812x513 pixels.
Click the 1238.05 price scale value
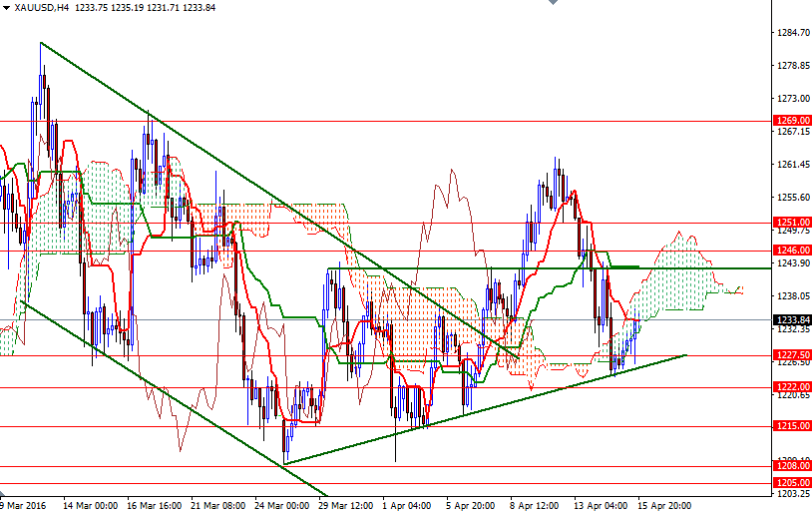(793, 295)
